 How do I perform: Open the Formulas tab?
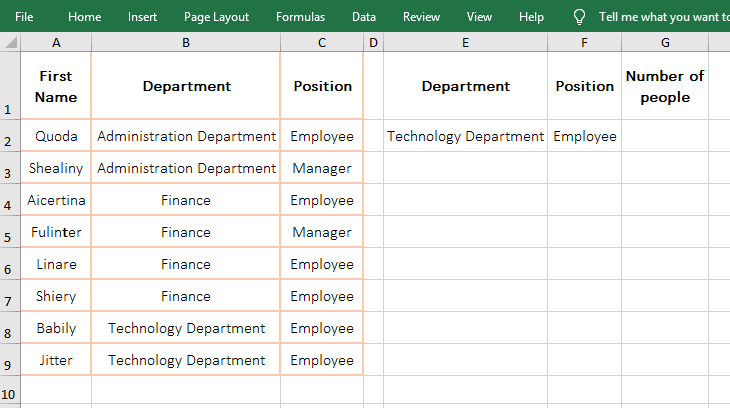click(x=300, y=17)
